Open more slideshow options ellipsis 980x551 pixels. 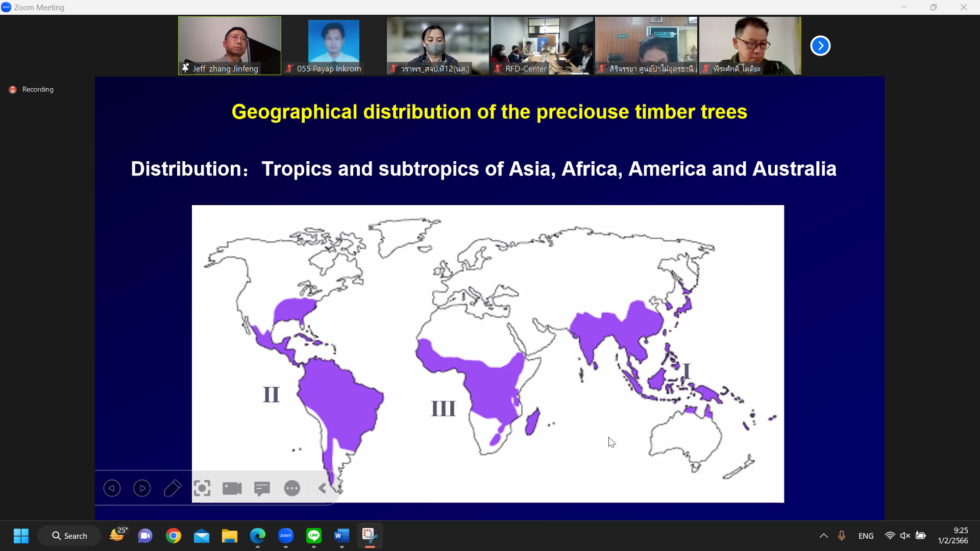pos(292,488)
